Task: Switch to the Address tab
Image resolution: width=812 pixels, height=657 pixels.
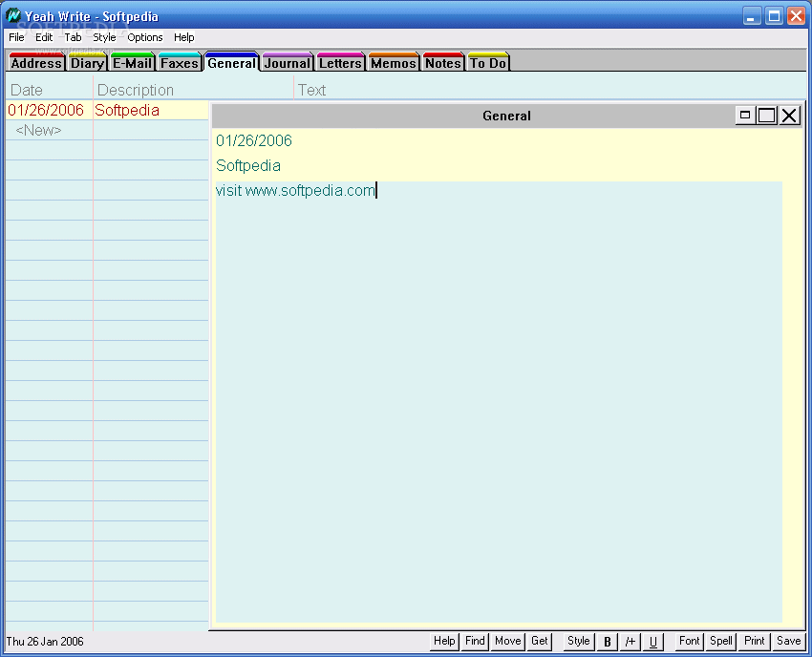Action: coord(36,62)
